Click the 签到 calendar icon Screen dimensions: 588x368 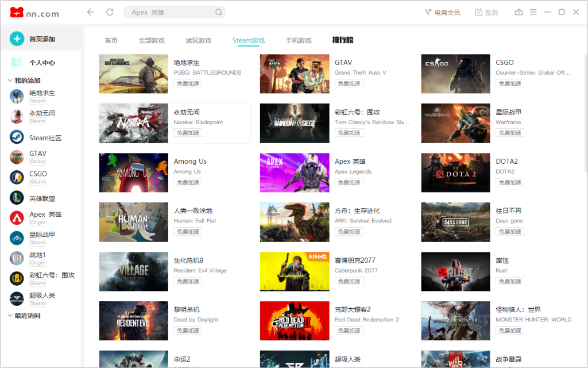point(478,12)
